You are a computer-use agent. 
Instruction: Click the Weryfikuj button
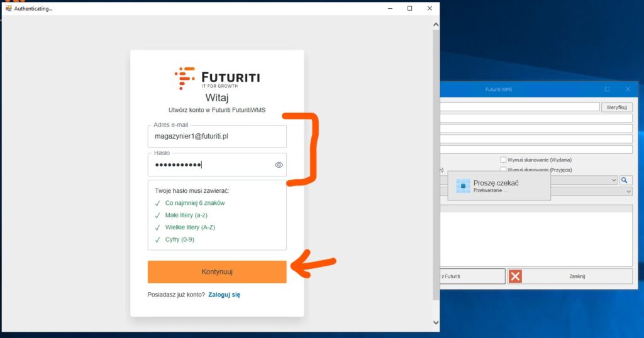coord(616,107)
